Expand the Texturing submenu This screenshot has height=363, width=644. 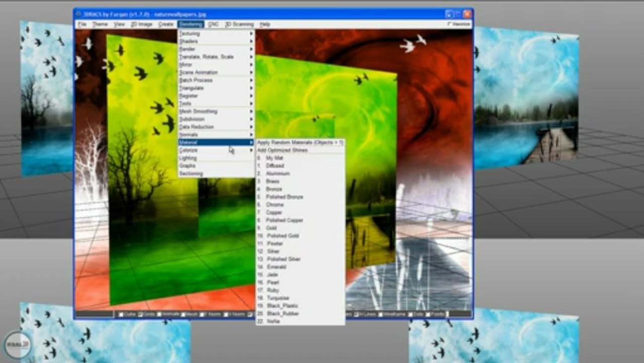216,33
